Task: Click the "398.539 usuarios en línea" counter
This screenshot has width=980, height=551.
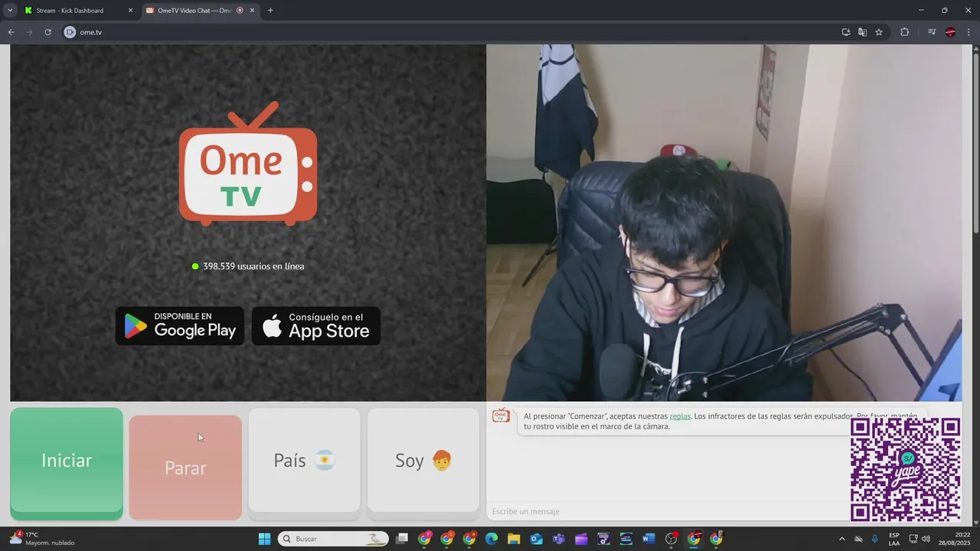Action: pyautogui.click(x=248, y=266)
